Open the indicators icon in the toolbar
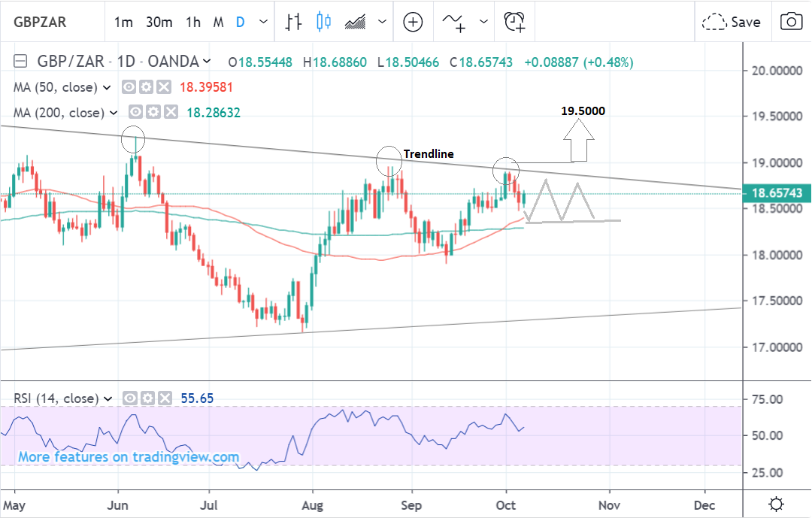The image size is (812, 518). pos(453,22)
